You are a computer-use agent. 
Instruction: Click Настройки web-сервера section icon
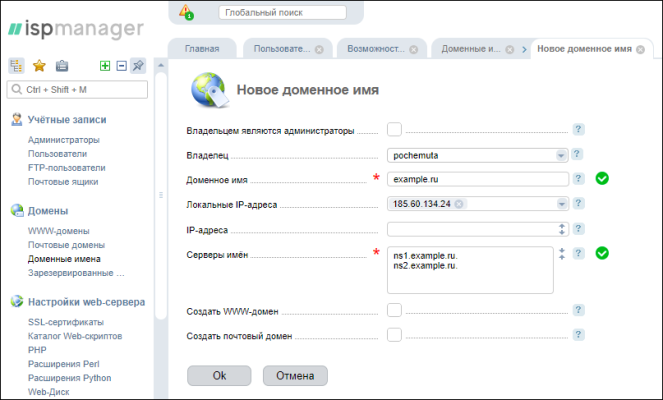pos(17,301)
